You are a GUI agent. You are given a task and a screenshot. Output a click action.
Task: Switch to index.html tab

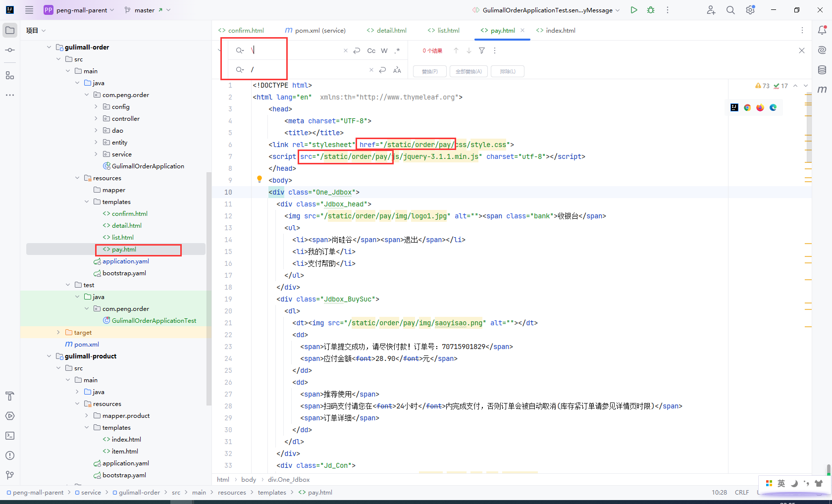[x=556, y=30]
